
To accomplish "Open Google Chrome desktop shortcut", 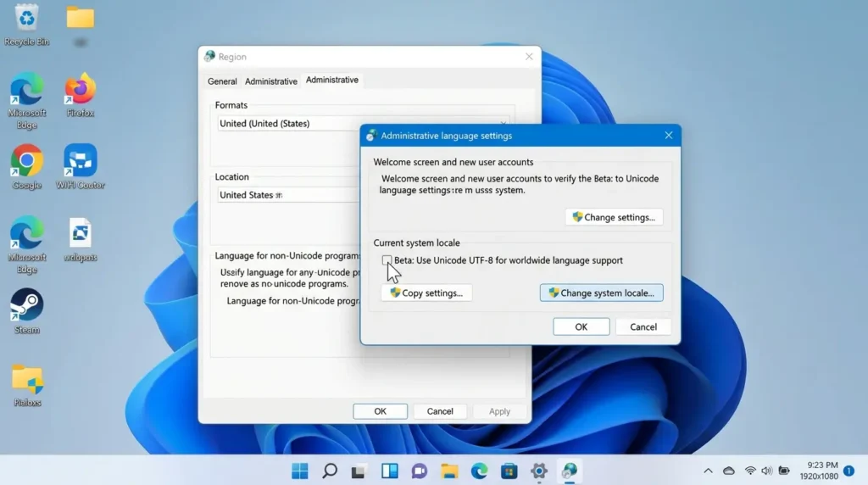I will tap(26, 167).
